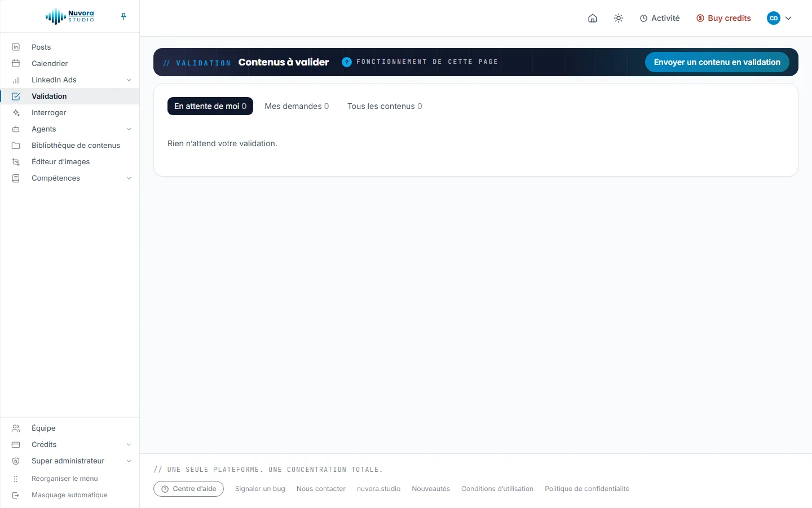The width and height of the screenshot is (812, 508).
Task: Click the Réorganiser le menu grip icon
Action: 16,479
